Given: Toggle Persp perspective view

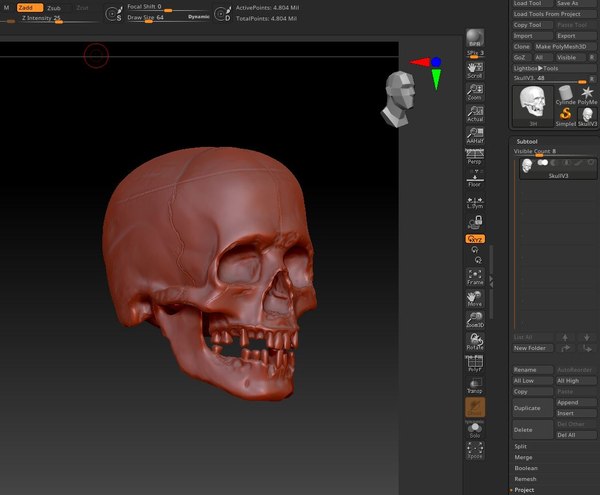Looking at the screenshot, I should pos(475,157).
